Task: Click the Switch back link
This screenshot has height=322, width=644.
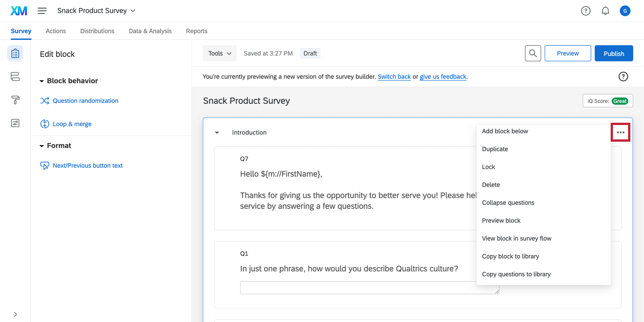Action: 394,77
